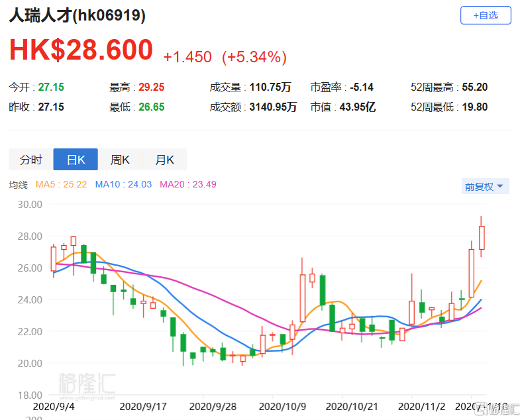The height and width of the screenshot is (420, 524).
Task: Toggle the MA10 moving average label
Action: point(123,185)
